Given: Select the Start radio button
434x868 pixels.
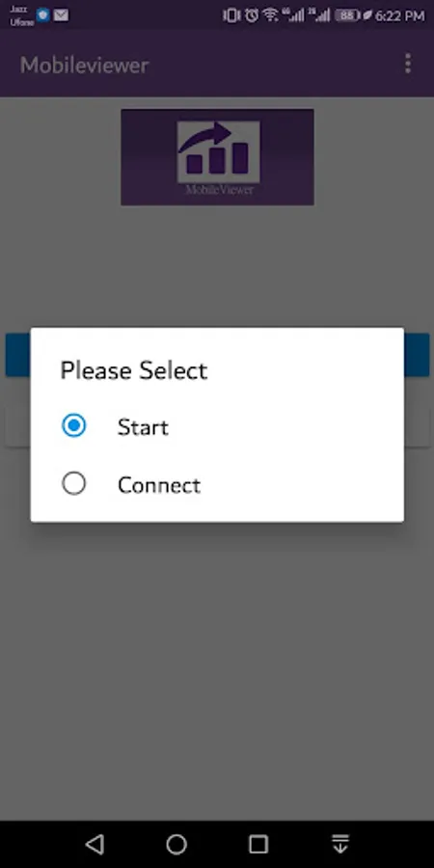Looking at the screenshot, I should click(73, 426).
